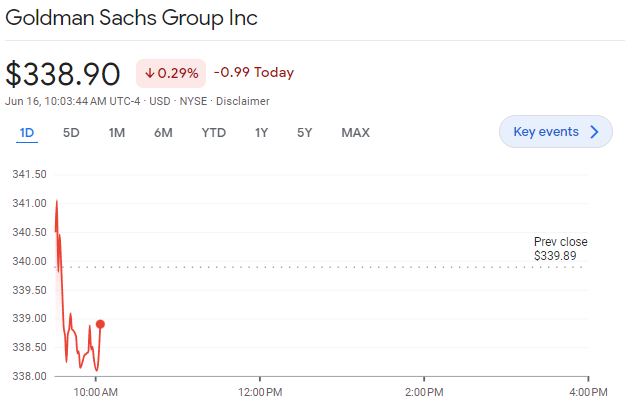Screen dimensions: 625x412
Task: Click the 12:00 PM axis label
Action: [x=260, y=392]
